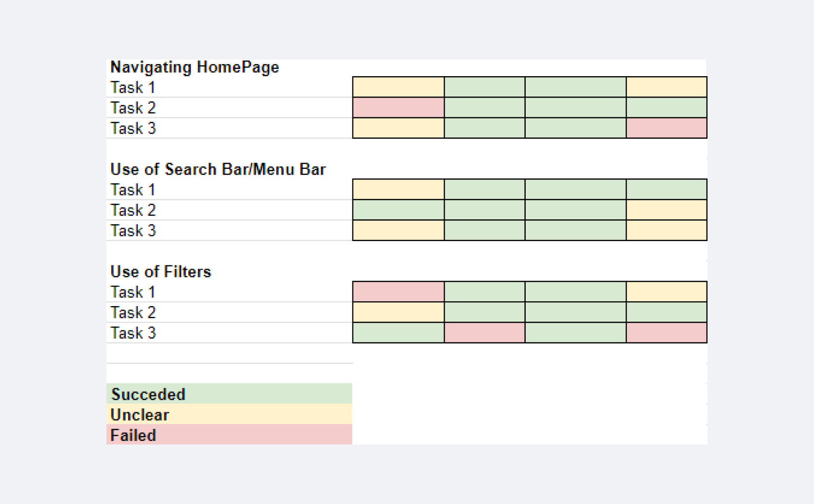This screenshot has height=504, width=814.
Task: Select the red Failed legend cell
Action: 229,435
